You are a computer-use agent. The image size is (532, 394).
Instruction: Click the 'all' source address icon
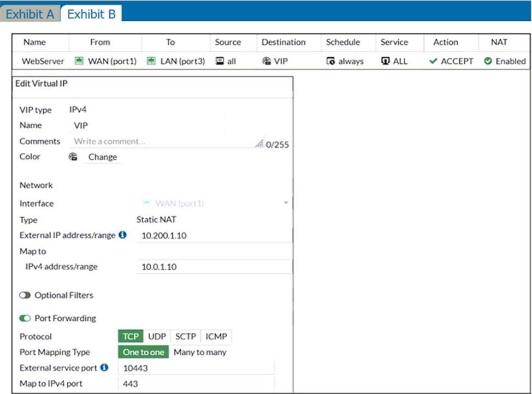point(218,62)
